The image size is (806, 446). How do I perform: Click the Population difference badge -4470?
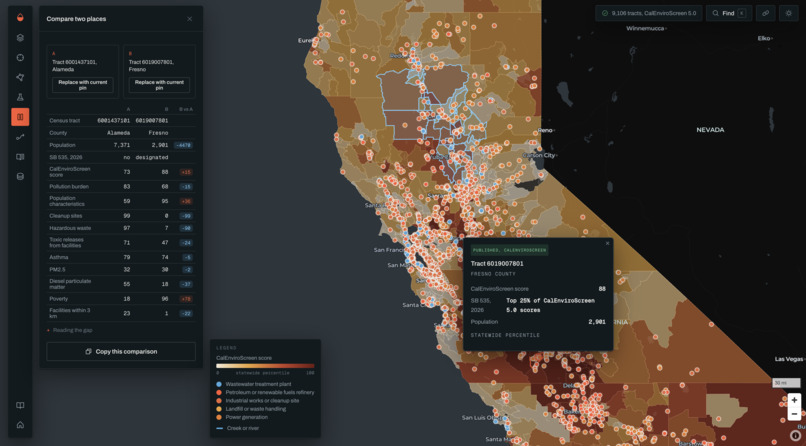pyautogui.click(x=183, y=145)
